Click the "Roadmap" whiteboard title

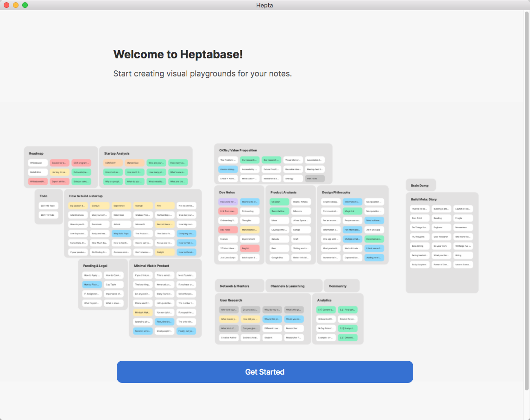[36, 153]
